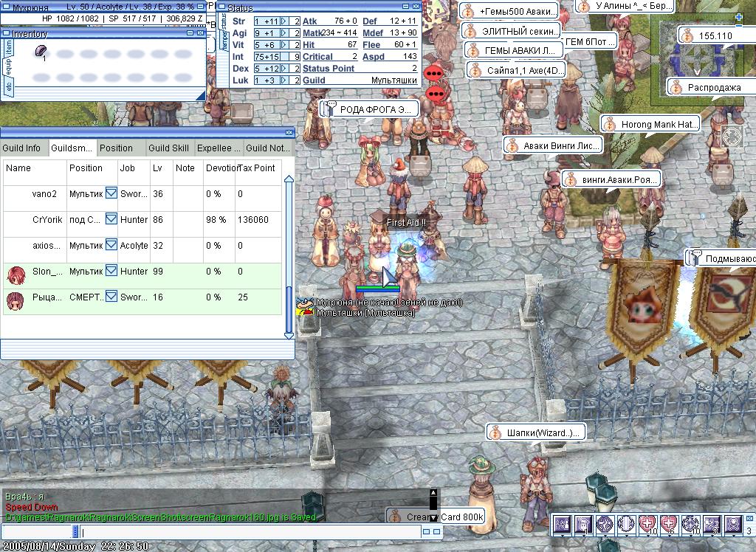Open the vendor shop 'Распродажа'
Screen dimensions: 756x552
pyautogui.click(x=711, y=87)
